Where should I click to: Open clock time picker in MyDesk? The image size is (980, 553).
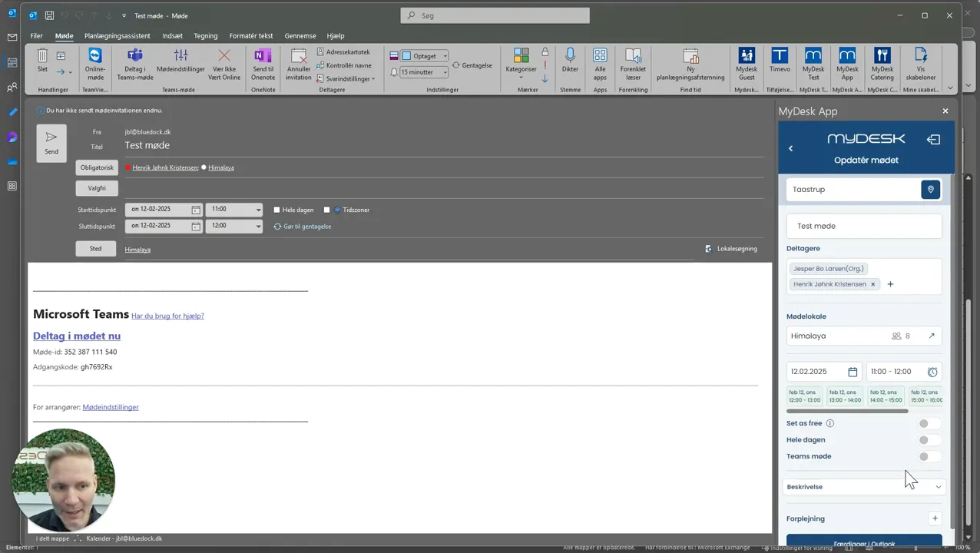(932, 372)
